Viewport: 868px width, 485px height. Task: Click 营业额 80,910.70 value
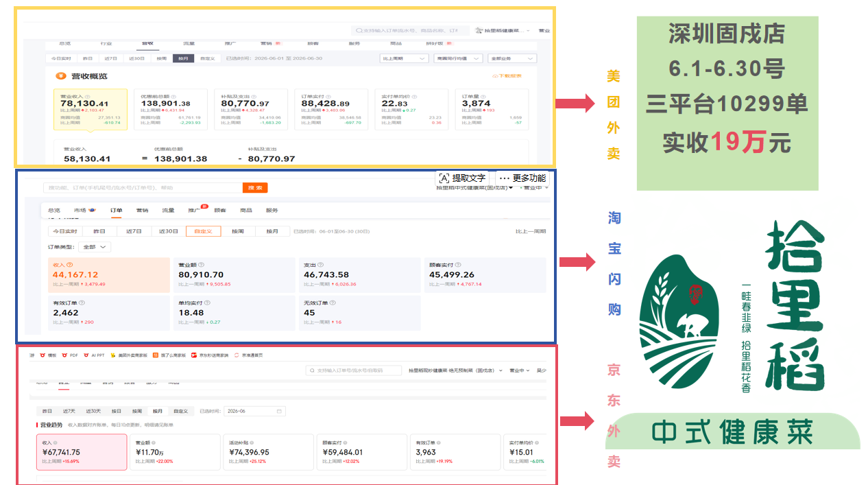click(x=201, y=275)
